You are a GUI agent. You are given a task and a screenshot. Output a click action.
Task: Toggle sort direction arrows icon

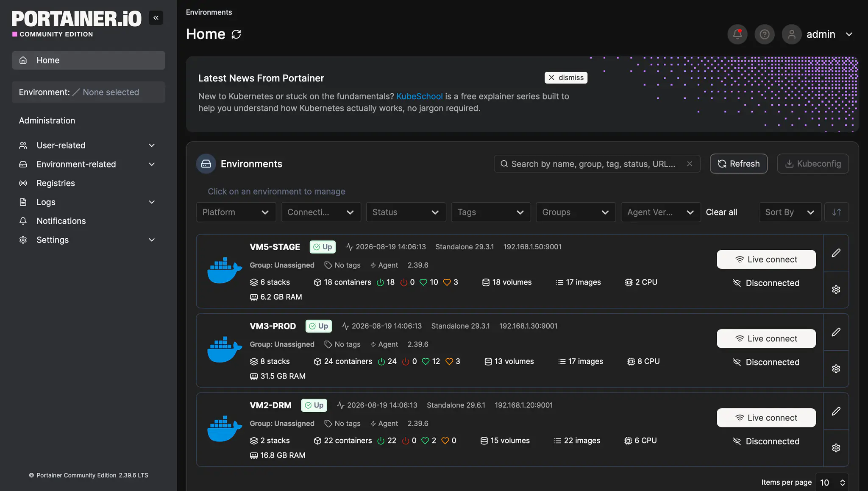(x=837, y=212)
